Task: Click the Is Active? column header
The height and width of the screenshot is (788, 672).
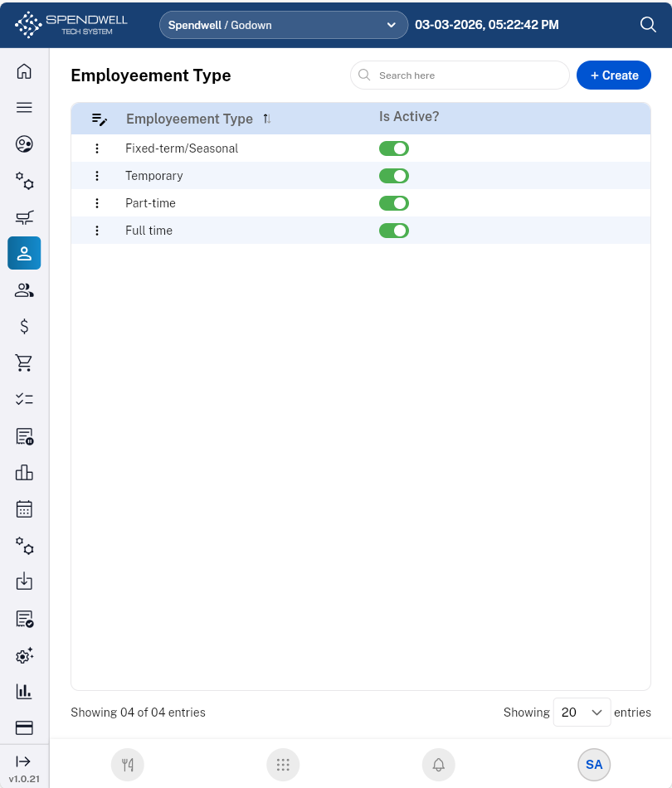Action: pos(409,117)
